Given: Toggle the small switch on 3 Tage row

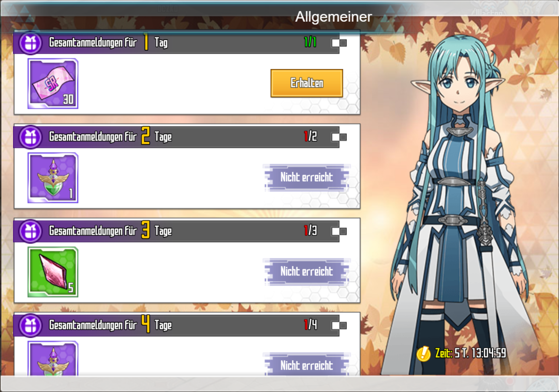Looking at the screenshot, I should pos(339,231).
